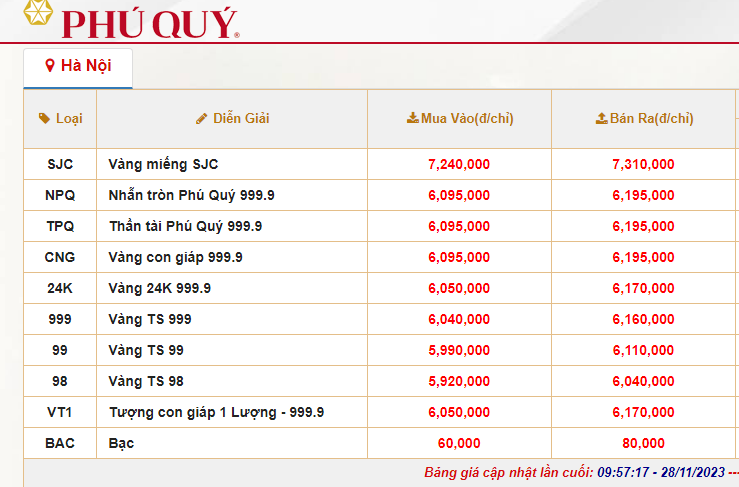Select Nhẫn tròn Phú Quý 999.9 row
This screenshot has height=487, width=739.
191,195
